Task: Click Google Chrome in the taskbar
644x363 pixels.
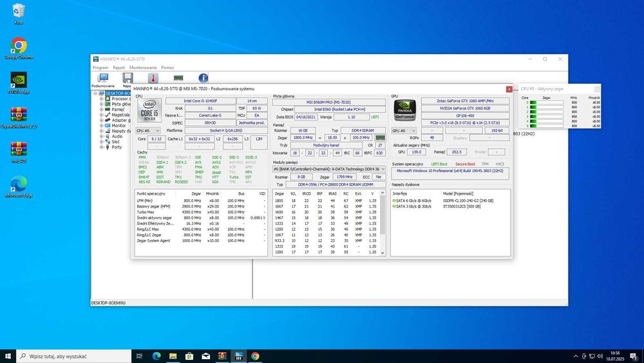Action: point(255,356)
